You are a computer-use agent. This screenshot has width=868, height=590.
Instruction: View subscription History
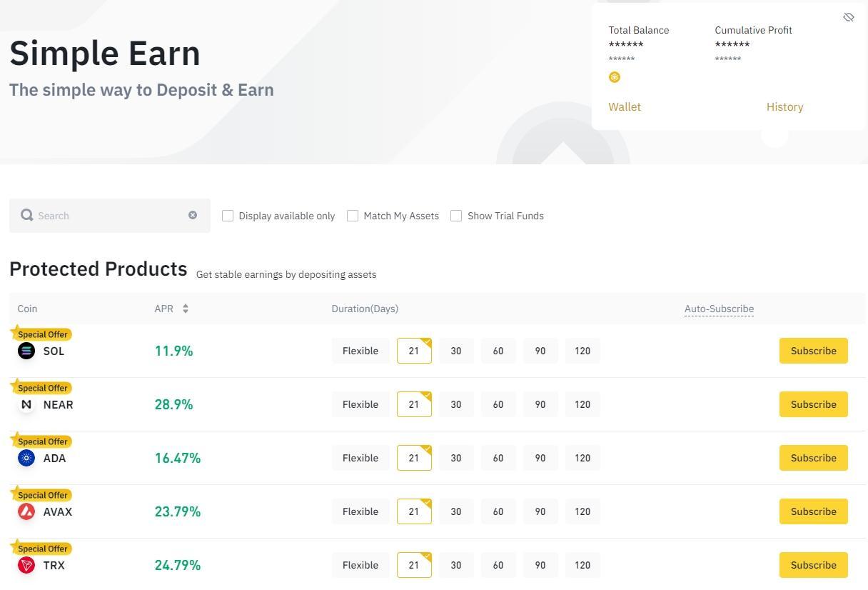(x=785, y=106)
